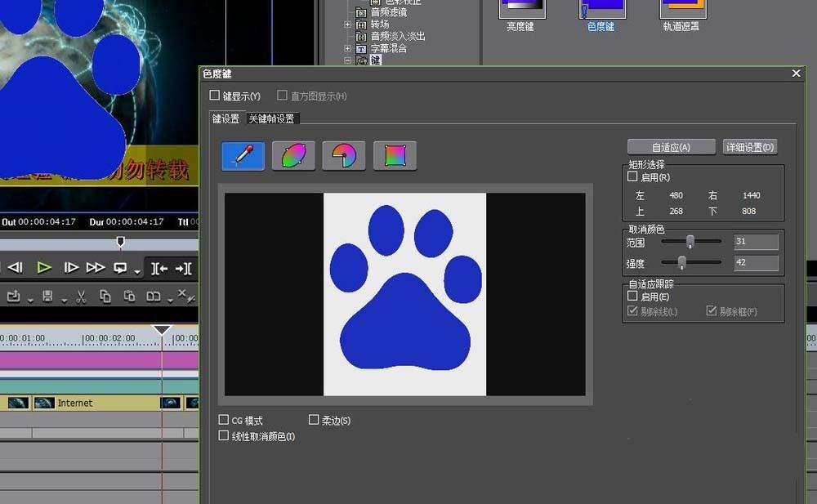Select the color ellipse key selection tool

[x=292, y=154]
